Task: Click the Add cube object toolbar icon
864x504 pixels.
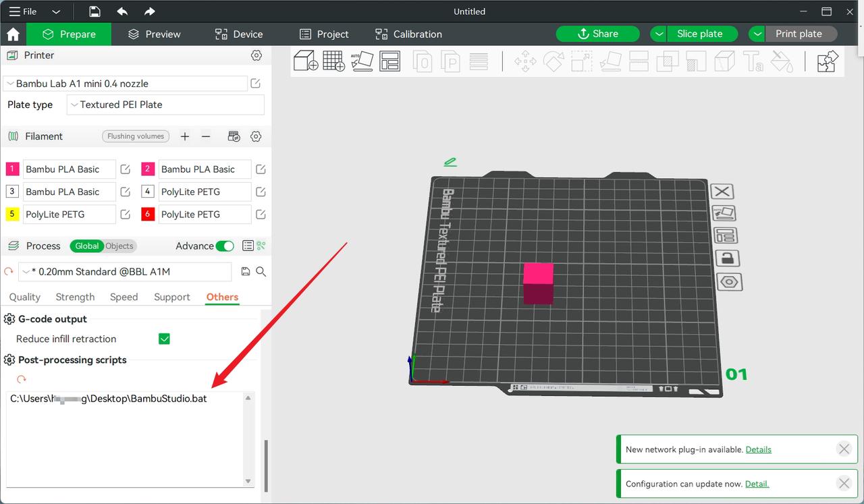Action: click(x=306, y=61)
